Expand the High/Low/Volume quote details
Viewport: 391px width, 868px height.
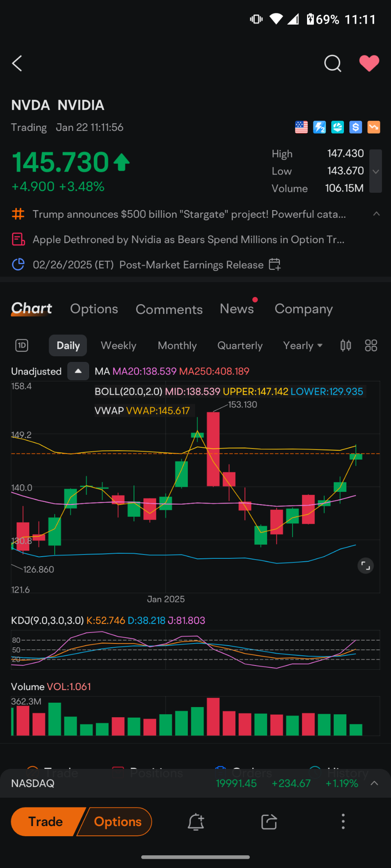click(376, 171)
